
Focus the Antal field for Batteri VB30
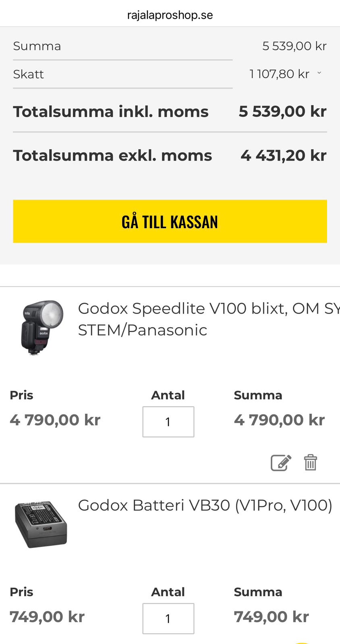click(x=168, y=619)
